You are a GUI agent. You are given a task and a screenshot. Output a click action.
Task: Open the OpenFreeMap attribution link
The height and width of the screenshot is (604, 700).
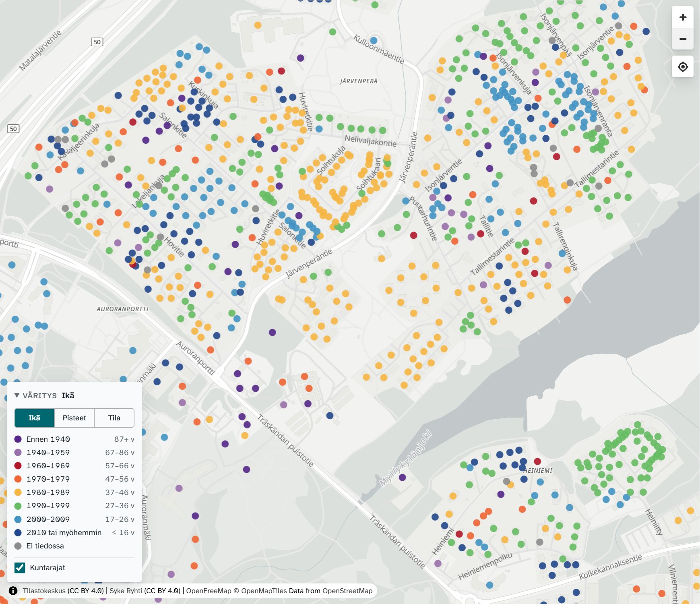[209, 591]
